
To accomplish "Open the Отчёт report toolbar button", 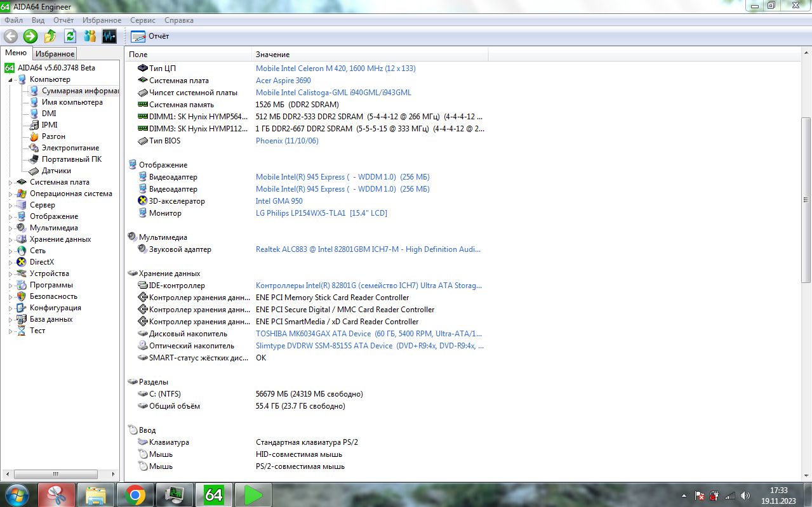I will 150,36.
